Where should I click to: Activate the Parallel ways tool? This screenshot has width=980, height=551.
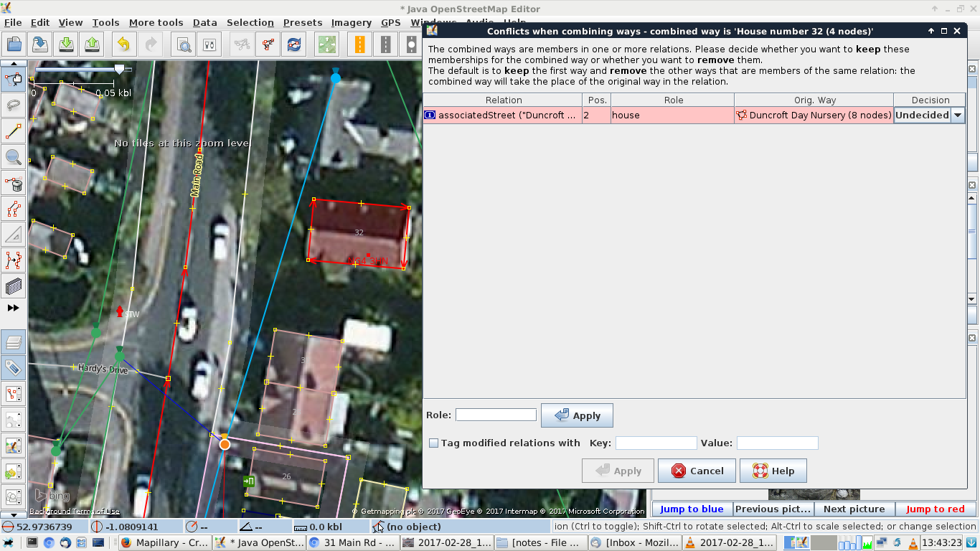point(14,209)
